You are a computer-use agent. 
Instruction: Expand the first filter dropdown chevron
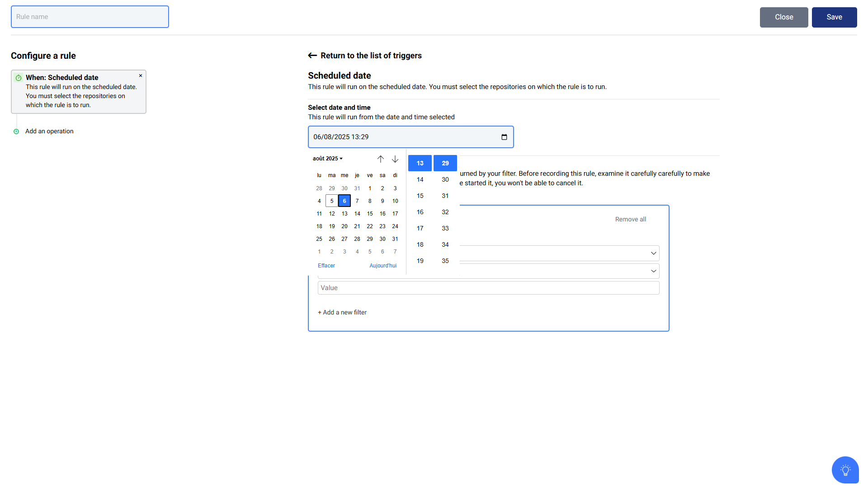653,253
